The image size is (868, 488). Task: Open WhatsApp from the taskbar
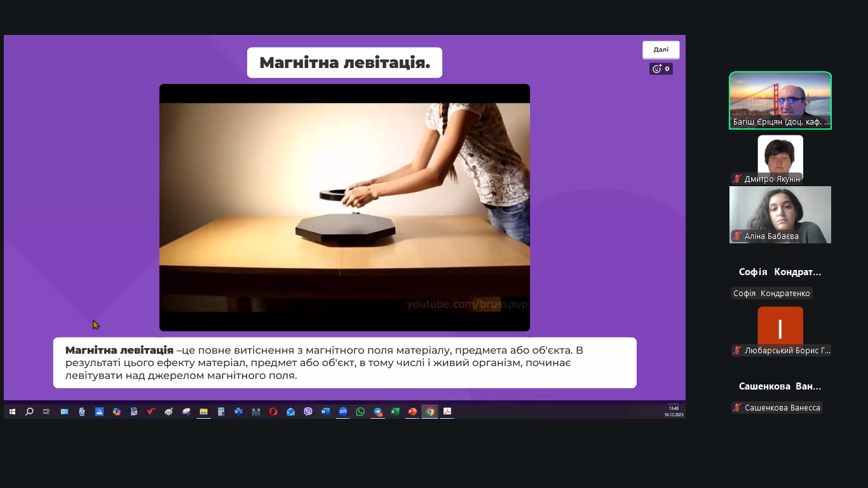(360, 412)
